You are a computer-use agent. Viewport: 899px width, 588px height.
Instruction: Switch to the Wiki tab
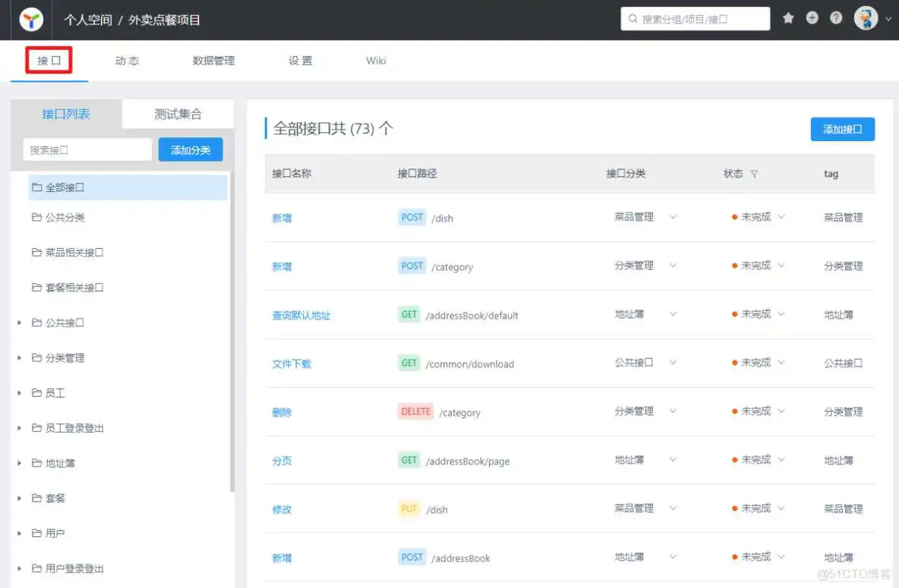375,61
